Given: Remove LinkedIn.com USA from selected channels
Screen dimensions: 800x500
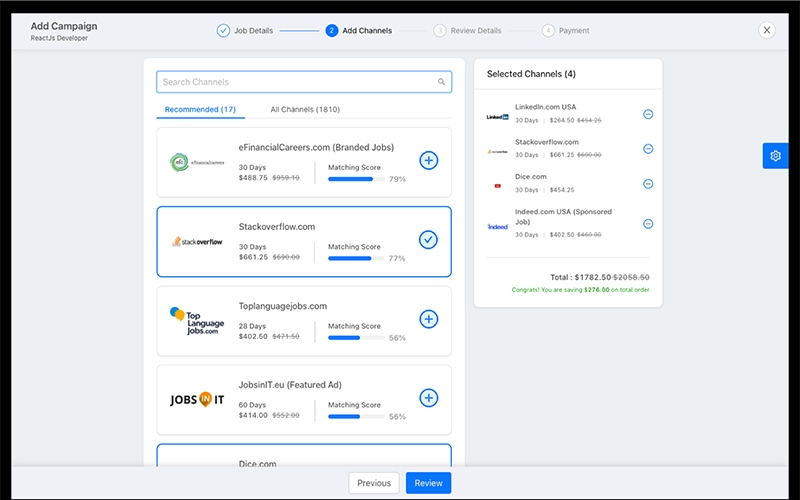Looking at the screenshot, I should coord(648,114).
